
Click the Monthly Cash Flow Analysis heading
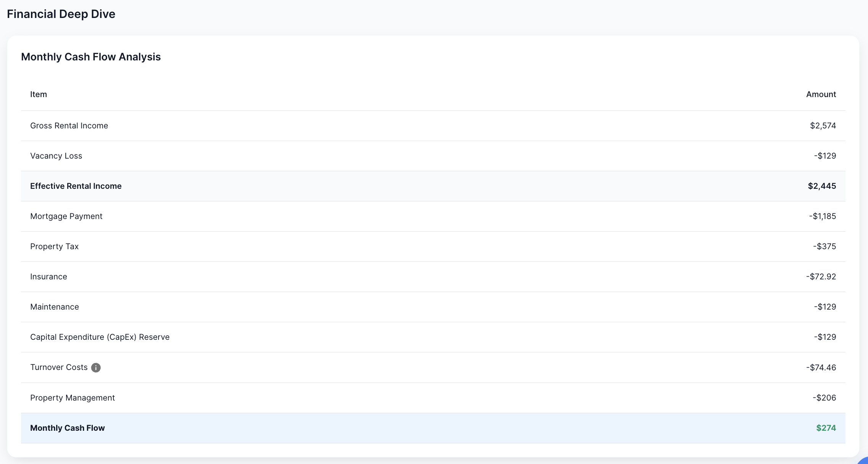91,57
